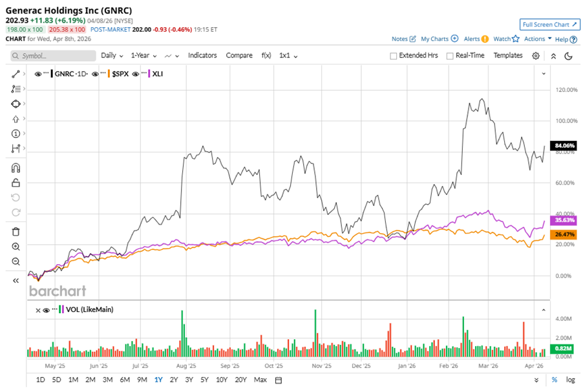Enable the Extended Hrs checkbox

(x=393, y=56)
